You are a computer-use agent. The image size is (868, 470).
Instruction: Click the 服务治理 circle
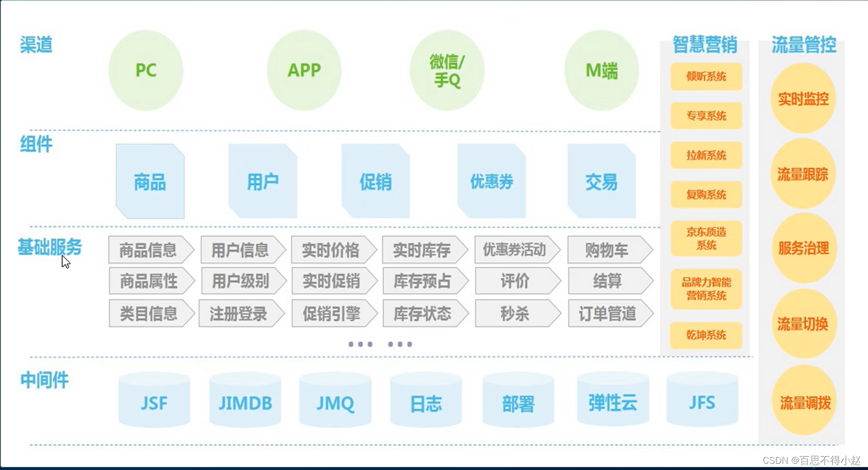[x=804, y=249]
